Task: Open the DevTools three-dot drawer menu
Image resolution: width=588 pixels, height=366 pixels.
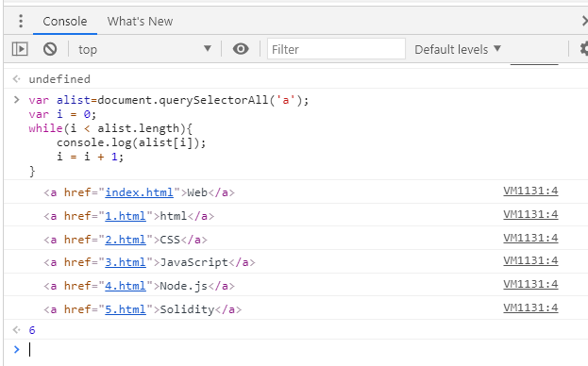Action: pos(21,21)
